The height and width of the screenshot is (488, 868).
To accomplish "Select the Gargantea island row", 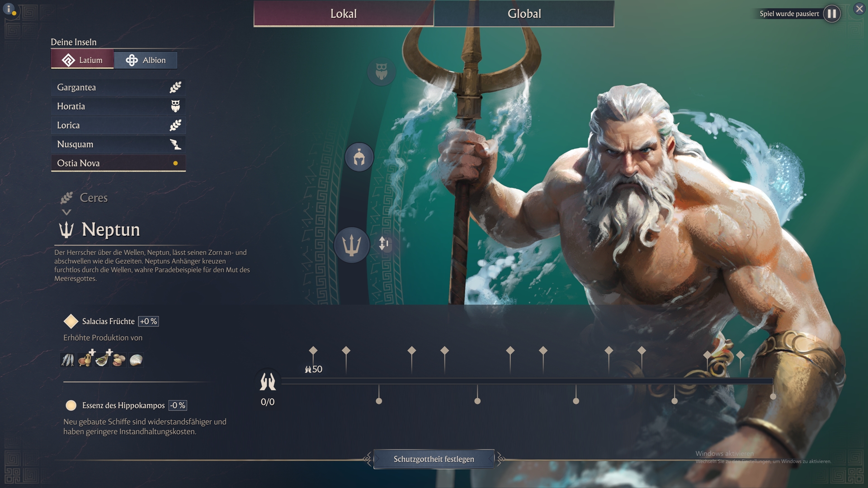I will pos(118,87).
